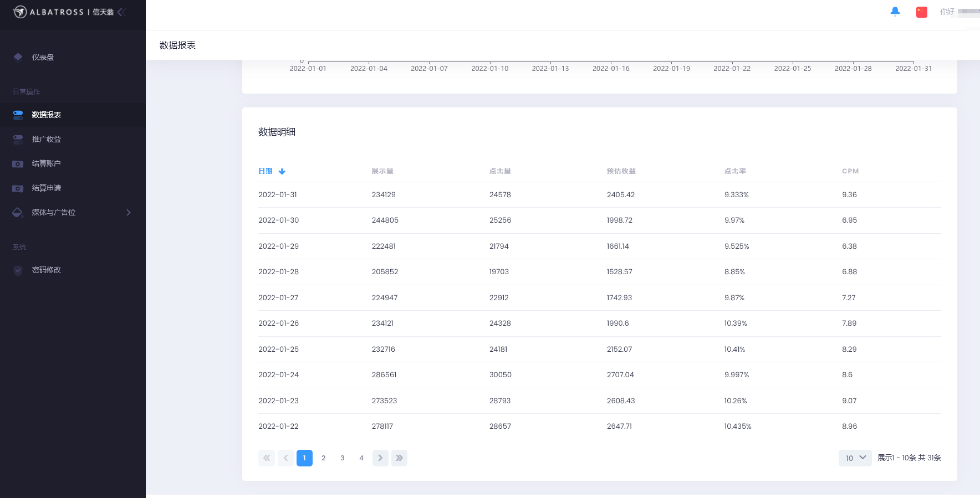Click the 密码修改 shield icon
The height and width of the screenshot is (498, 980).
[x=18, y=270]
